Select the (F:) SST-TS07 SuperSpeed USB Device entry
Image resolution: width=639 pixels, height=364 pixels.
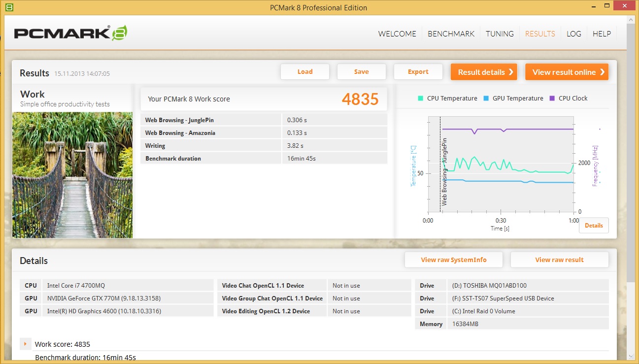pyautogui.click(x=503, y=298)
